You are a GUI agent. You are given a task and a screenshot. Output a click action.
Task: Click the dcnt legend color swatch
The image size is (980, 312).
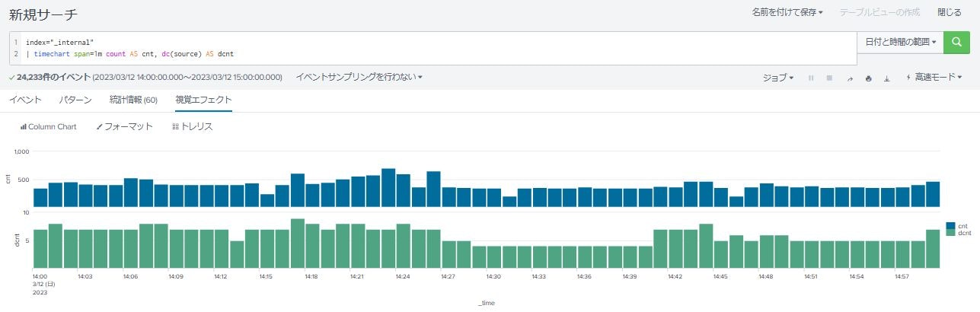click(x=950, y=233)
